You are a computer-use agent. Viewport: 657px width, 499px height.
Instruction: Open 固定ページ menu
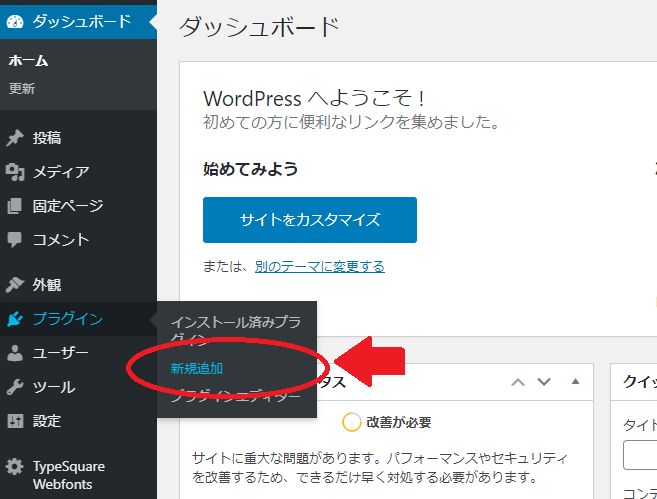78,206
